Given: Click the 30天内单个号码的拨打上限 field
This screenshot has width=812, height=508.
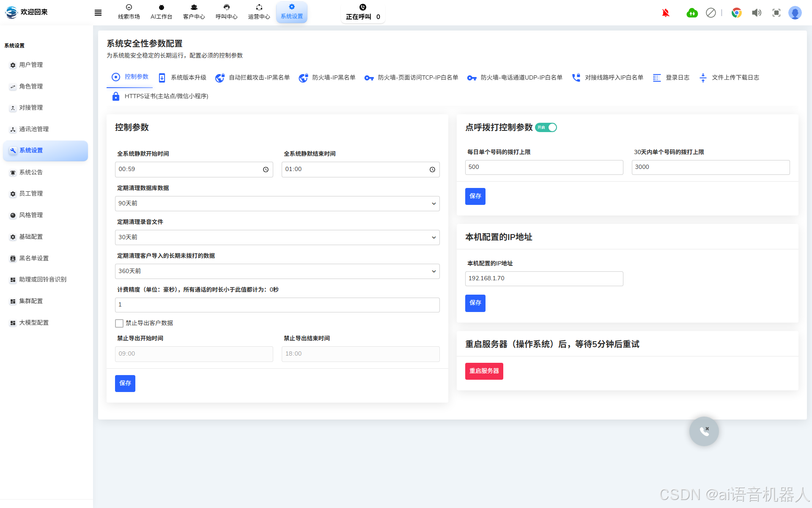Looking at the screenshot, I should (710, 167).
